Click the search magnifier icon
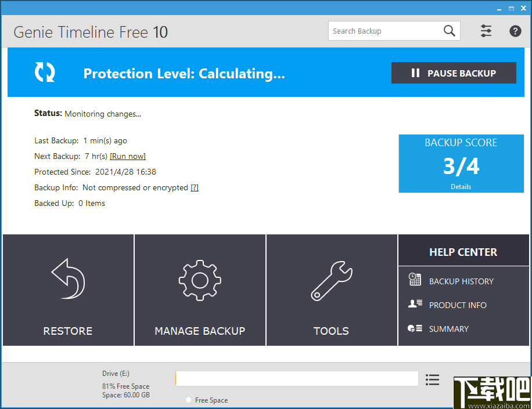Image resolution: width=532 pixels, height=409 pixels. (449, 31)
